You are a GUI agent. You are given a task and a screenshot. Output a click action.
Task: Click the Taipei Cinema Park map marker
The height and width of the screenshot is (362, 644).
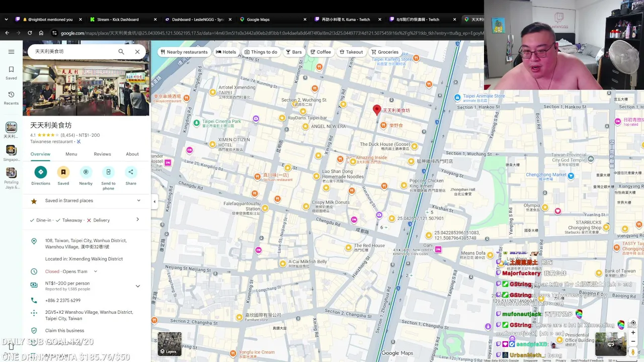tap(197, 122)
